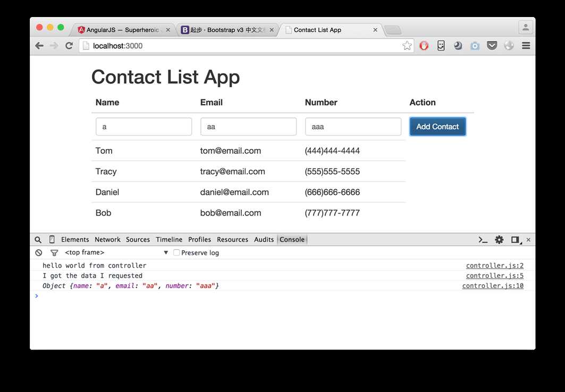Bookmark page with the star icon
Viewport: 565px width, 392px height.
click(x=407, y=46)
